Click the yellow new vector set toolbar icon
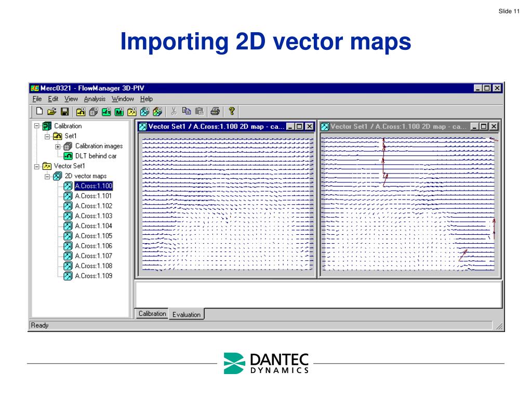532x399 pixels. pyautogui.click(x=131, y=111)
